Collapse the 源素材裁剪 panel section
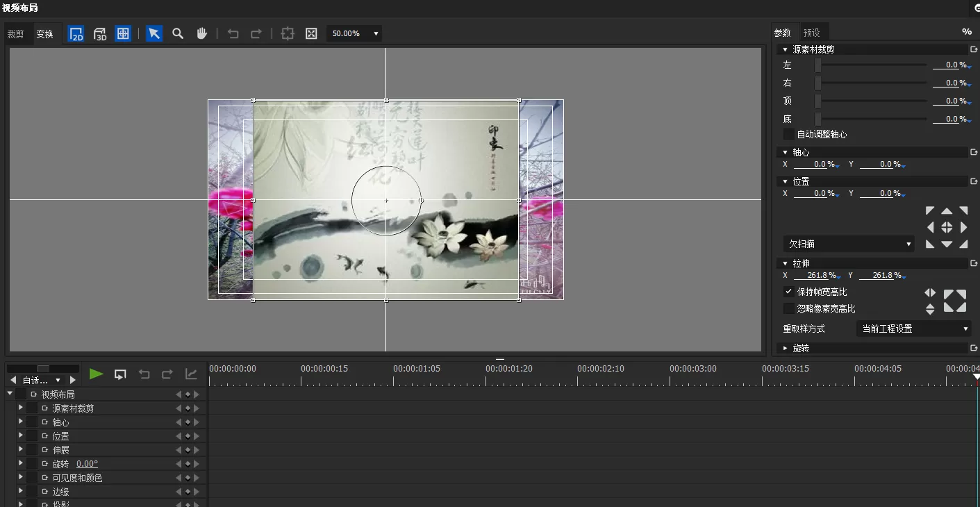This screenshot has height=507, width=980. (785, 50)
